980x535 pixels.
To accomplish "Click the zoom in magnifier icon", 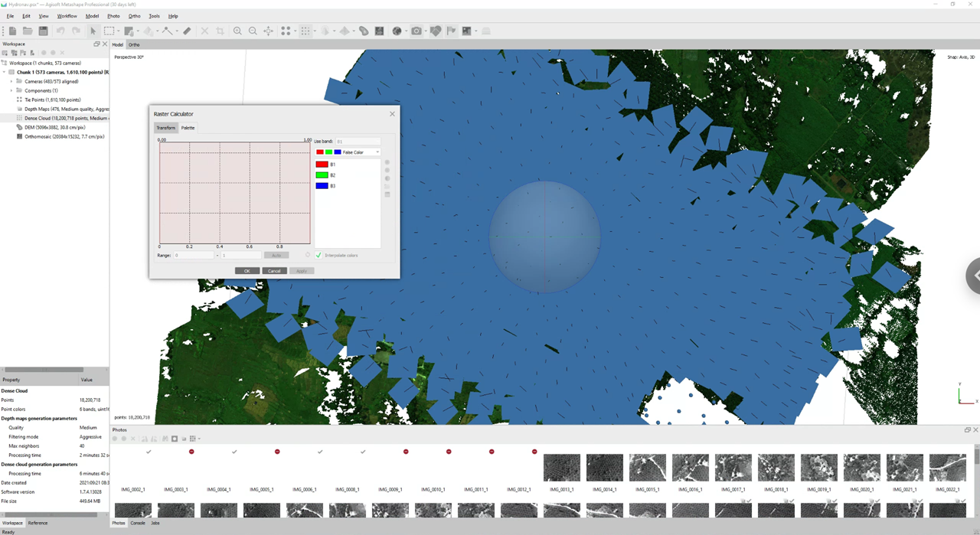I will tap(237, 31).
